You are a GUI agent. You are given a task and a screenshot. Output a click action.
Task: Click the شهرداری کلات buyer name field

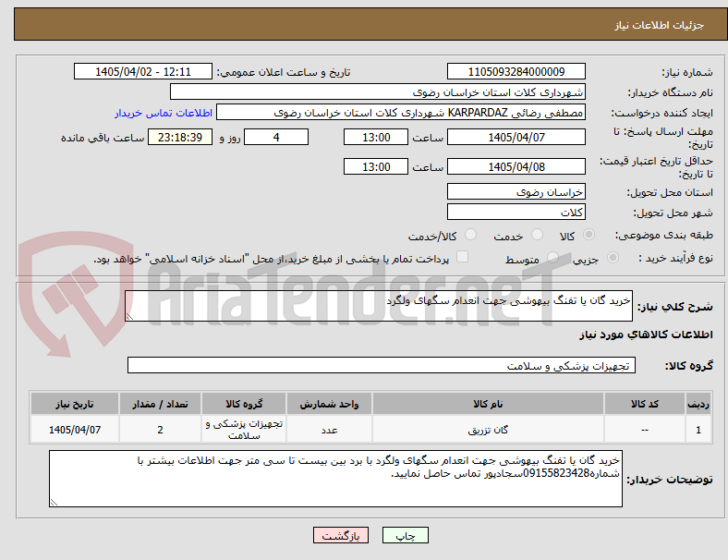(378, 91)
